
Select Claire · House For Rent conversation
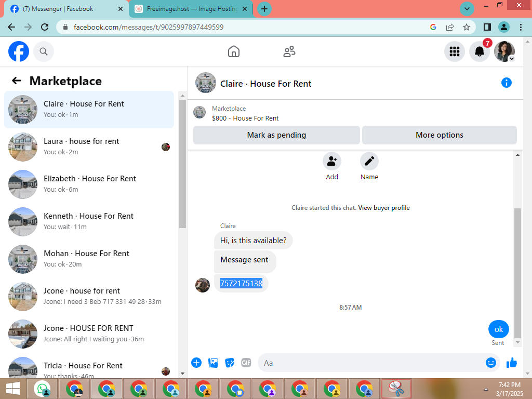pyautogui.click(x=89, y=110)
